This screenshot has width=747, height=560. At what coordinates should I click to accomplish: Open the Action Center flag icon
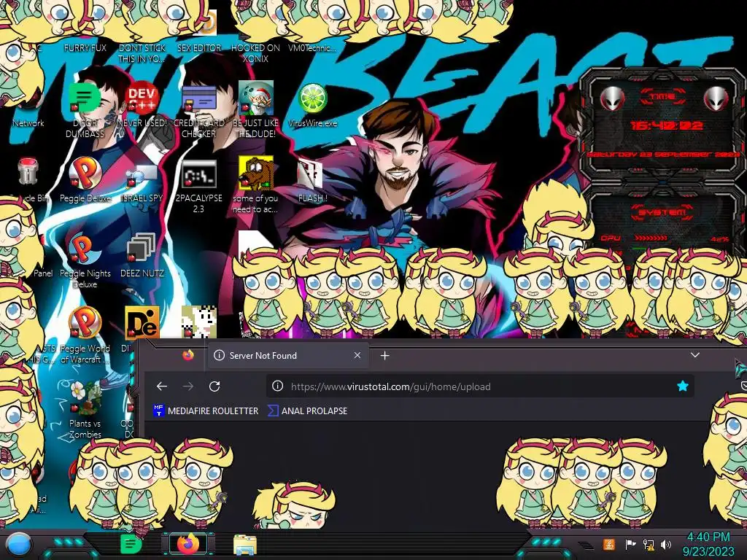coord(630,544)
